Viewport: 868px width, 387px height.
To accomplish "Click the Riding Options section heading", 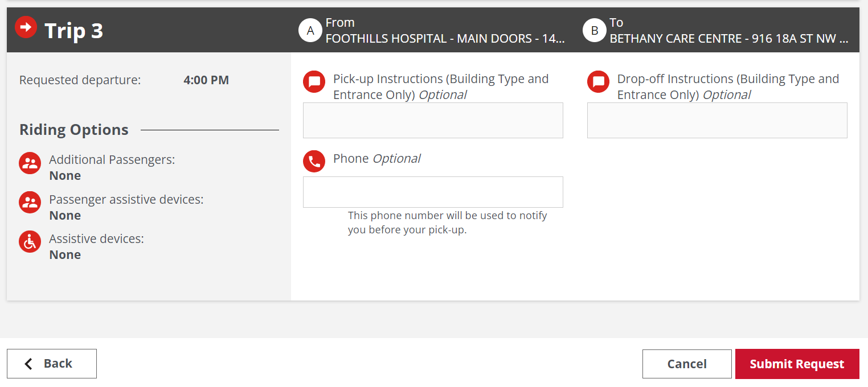I will [x=73, y=130].
